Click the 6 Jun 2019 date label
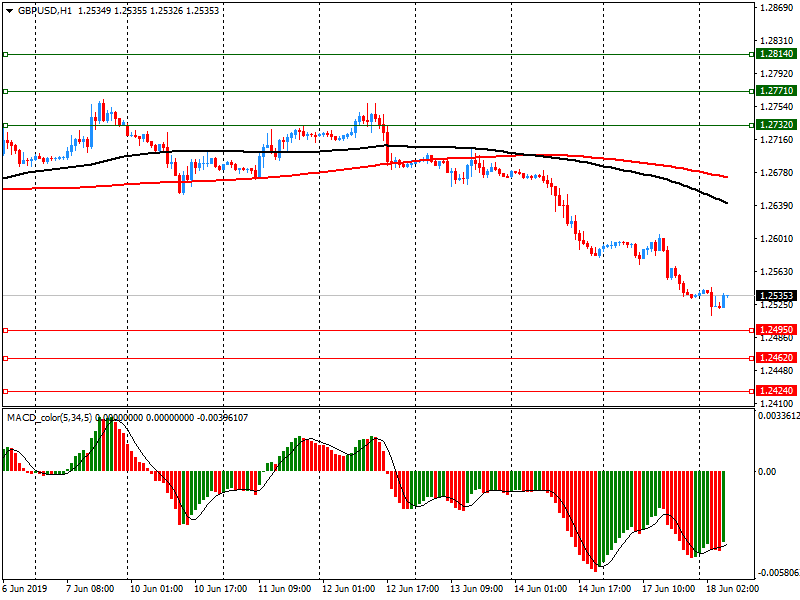This screenshot has width=800, height=600. coord(25,588)
